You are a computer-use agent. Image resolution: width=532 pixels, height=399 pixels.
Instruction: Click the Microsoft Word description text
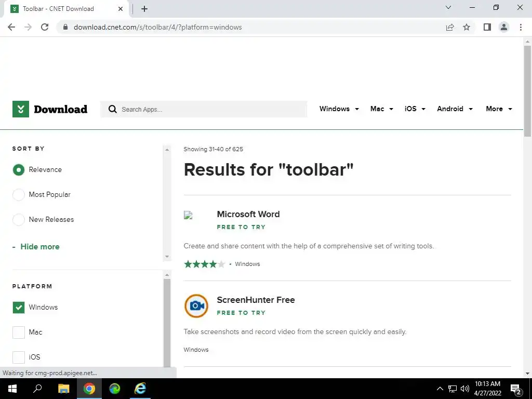click(x=309, y=246)
